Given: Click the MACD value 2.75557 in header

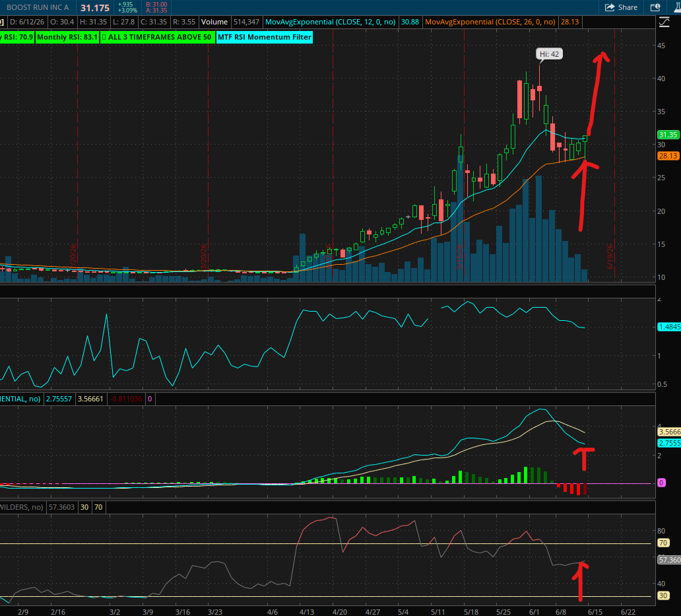Looking at the screenshot, I should pos(59,399).
